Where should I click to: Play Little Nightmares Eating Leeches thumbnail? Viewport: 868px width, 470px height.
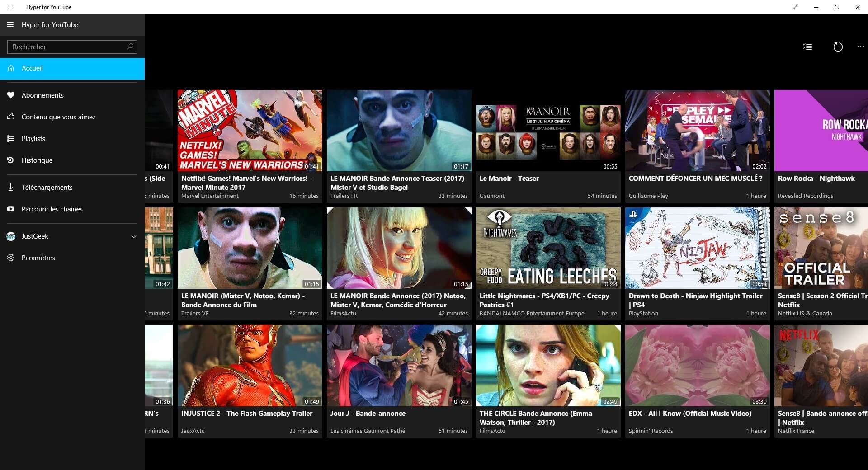[548, 248]
